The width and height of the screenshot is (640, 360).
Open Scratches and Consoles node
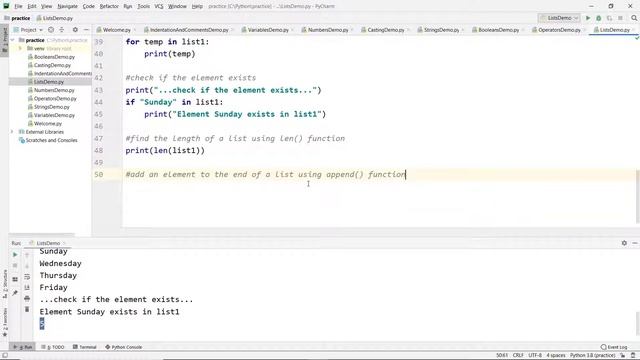pos(48,140)
